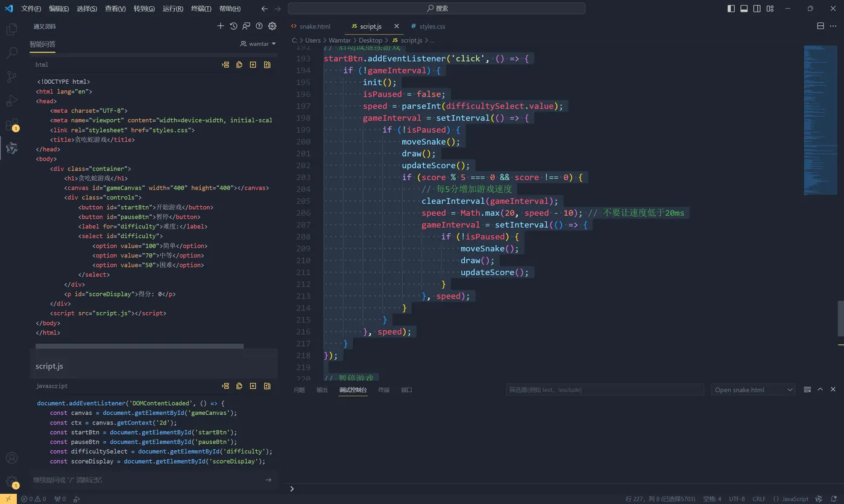Open the Run and Debug view
This screenshot has width=844, height=504.
[11, 100]
